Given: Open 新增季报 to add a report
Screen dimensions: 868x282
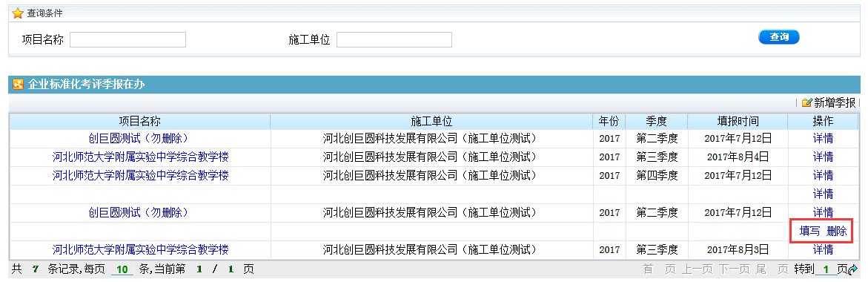Looking at the screenshot, I should (834, 102).
